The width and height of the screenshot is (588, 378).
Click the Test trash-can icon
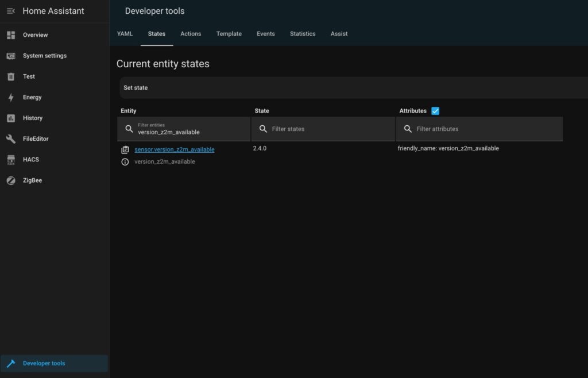pyautogui.click(x=11, y=76)
